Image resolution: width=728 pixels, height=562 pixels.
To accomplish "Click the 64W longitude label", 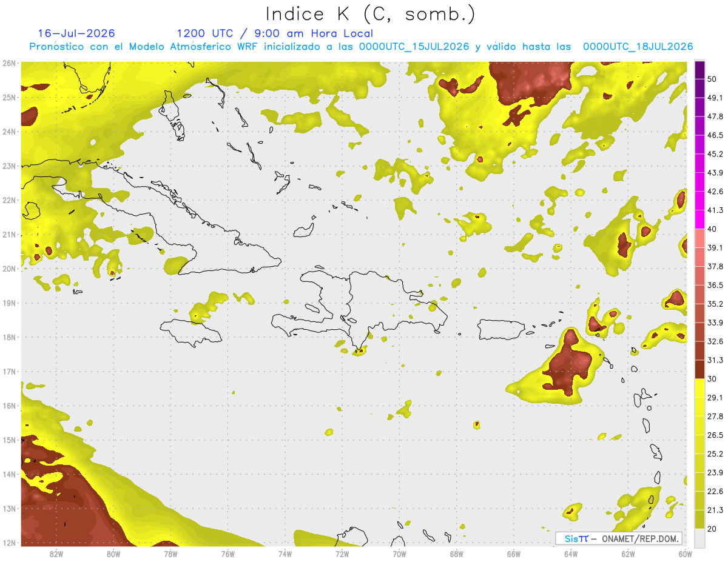I will [571, 554].
